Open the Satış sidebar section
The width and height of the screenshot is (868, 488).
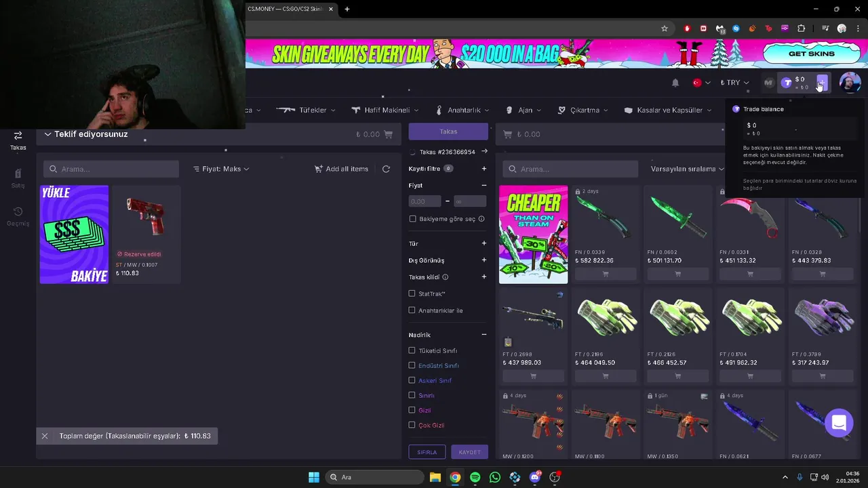point(18,179)
